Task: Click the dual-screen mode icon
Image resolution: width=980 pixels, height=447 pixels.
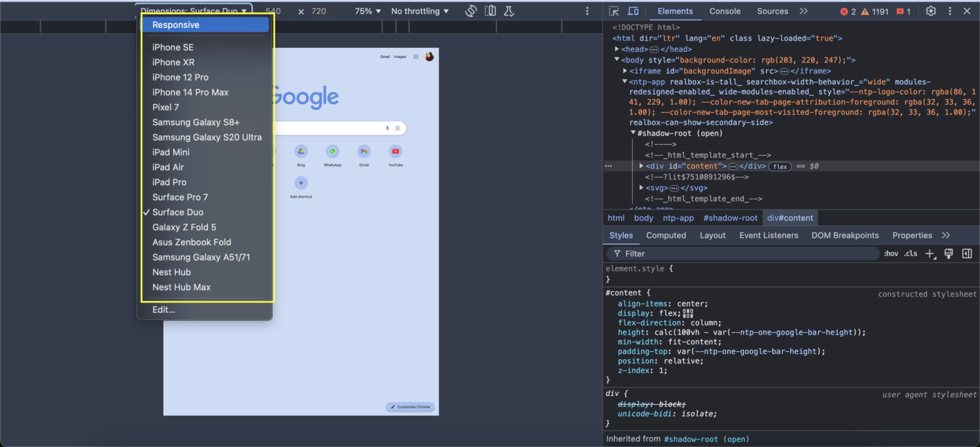Action: [x=490, y=11]
